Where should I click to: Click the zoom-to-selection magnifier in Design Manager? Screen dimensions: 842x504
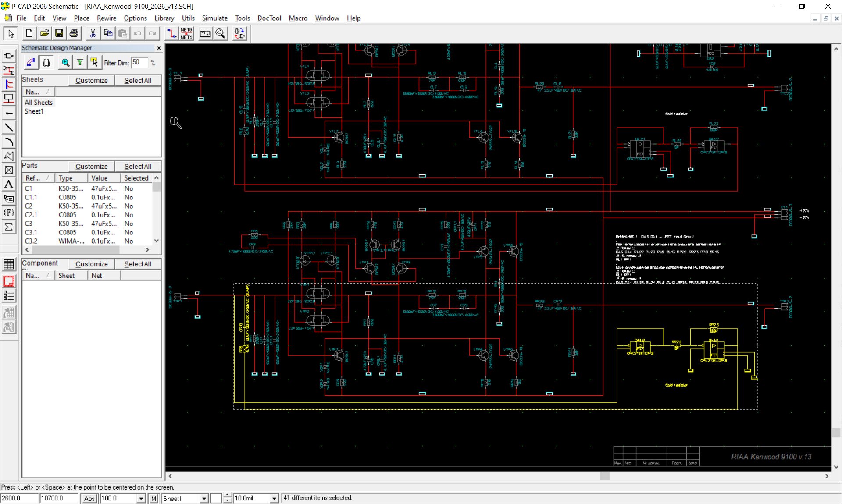click(65, 63)
